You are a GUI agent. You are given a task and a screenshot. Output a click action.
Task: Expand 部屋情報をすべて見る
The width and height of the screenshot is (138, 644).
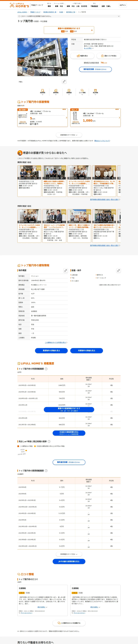[x=69, y=135]
